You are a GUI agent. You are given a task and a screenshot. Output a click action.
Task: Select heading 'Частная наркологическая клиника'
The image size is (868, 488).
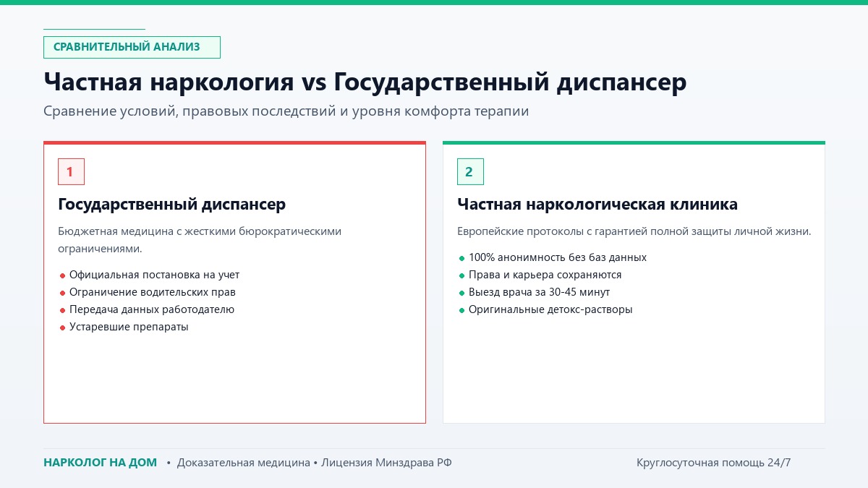tap(597, 205)
